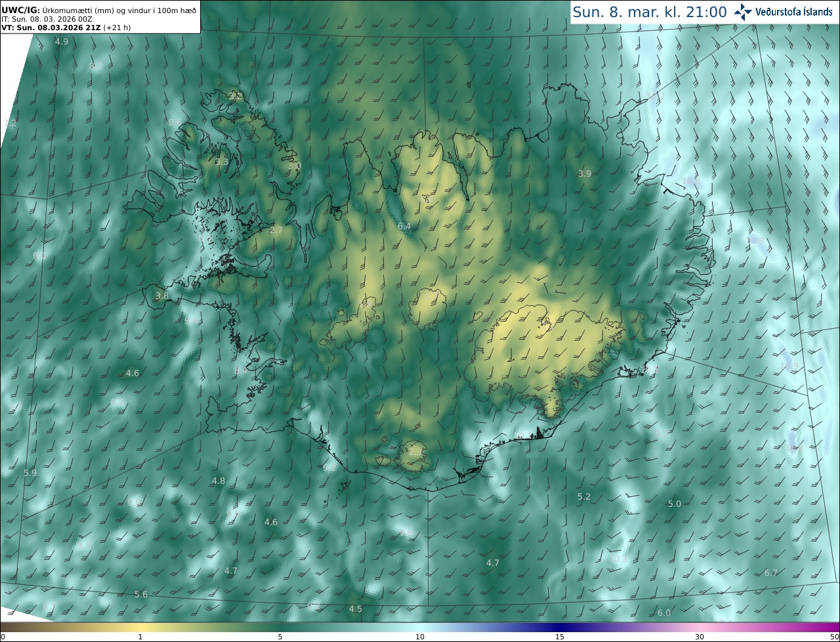Screen dimensions: 840x642
Task: Click the 'IT: Sun. 08. 03. 2026 00Z' line
Action: tap(46, 19)
